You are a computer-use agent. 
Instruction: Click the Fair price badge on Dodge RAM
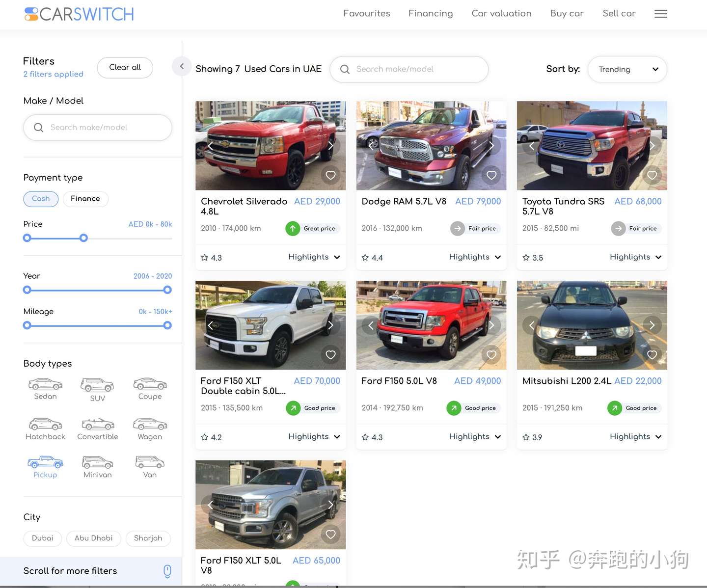(475, 228)
